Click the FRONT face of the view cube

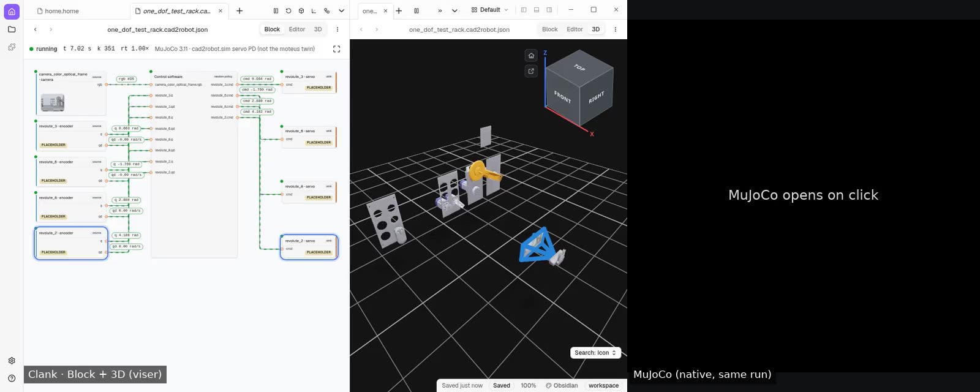[x=562, y=97]
